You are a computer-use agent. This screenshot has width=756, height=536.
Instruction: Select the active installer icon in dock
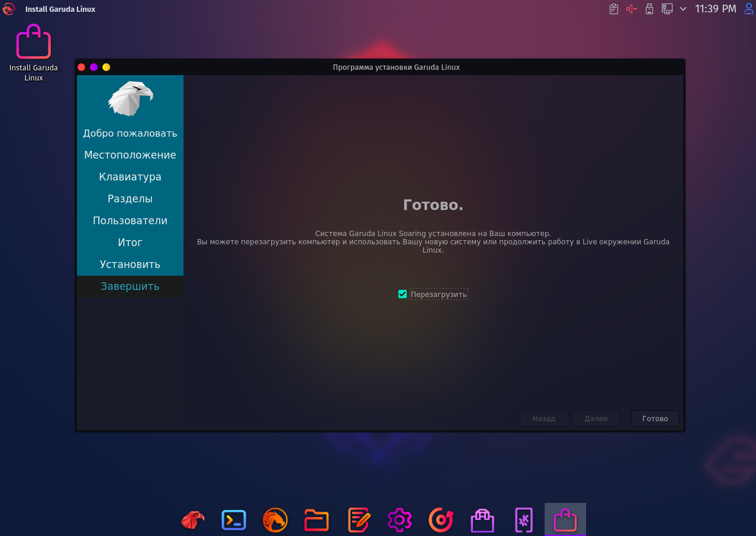pos(565,520)
